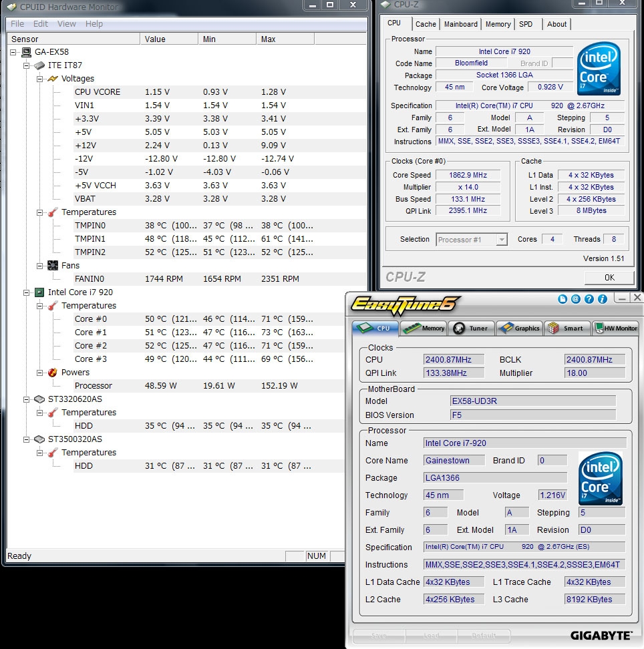This screenshot has width=644, height=649.
Task: Switch to the Mainboard tab in CPU-Z
Action: (x=461, y=24)
